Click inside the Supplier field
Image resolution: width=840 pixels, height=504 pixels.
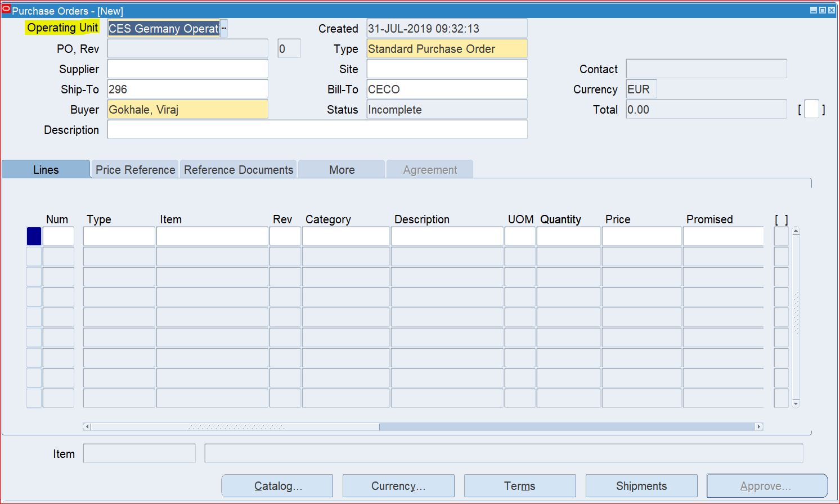point(187,68)
